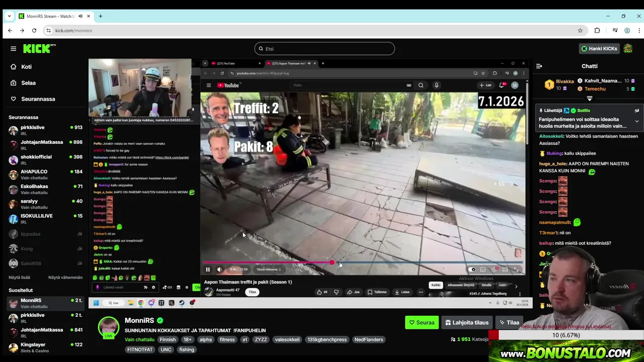Viewport: 644px width, 362px height.
Task: Open new Chrome tab
Action: pos(100,16)
